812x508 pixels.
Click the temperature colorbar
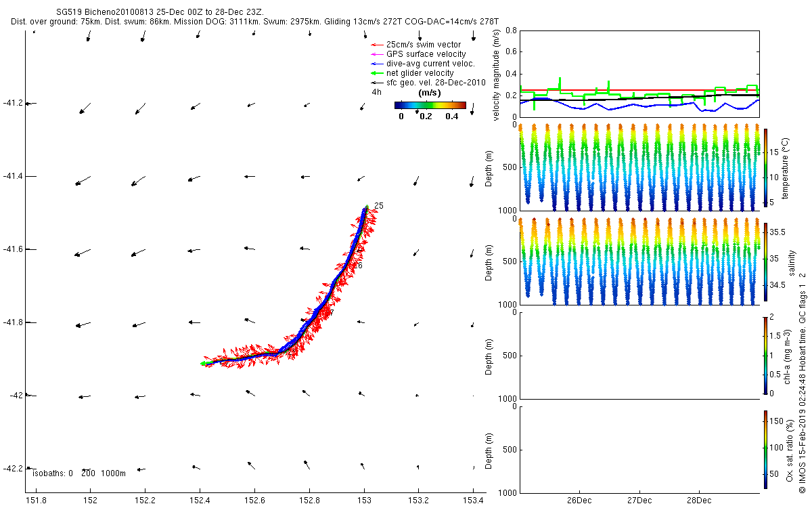click(766, 167)
